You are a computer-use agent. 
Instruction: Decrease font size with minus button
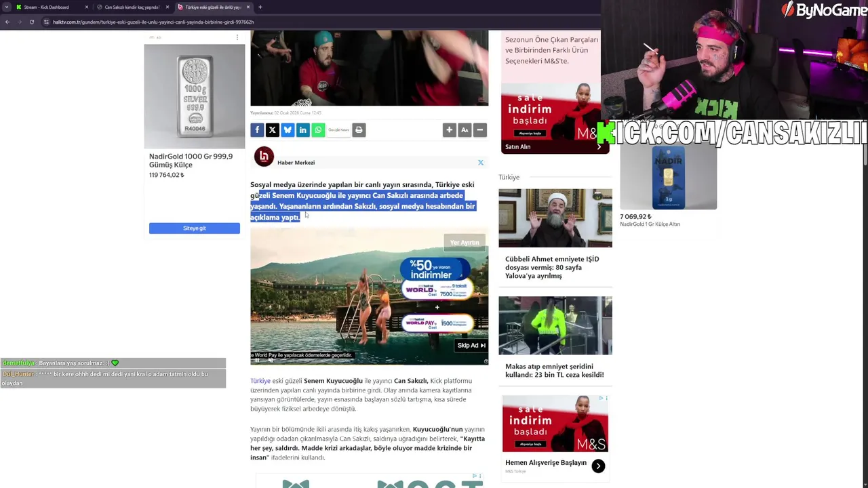pyautogui.click(x=479, y=129)
